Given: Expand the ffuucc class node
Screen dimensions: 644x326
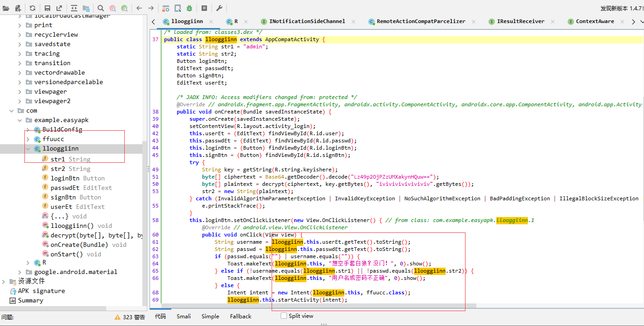Looking at the screenshot, I should 28,139.
